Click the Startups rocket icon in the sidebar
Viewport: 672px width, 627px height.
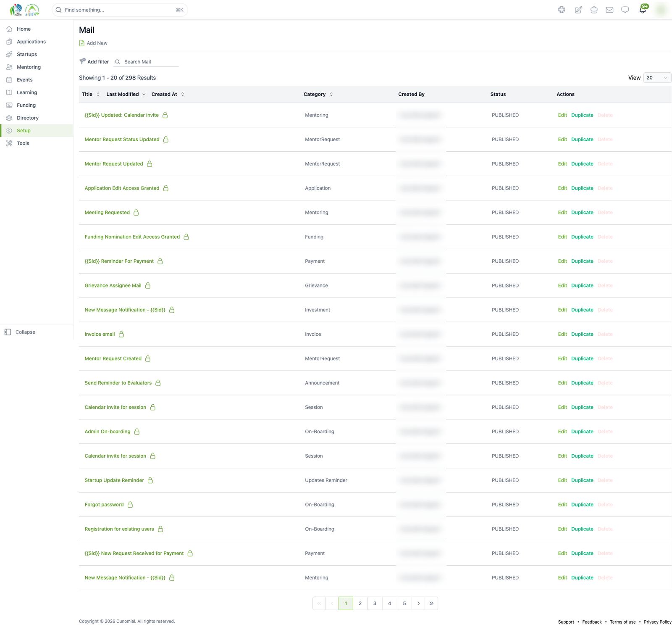(9, 54)
